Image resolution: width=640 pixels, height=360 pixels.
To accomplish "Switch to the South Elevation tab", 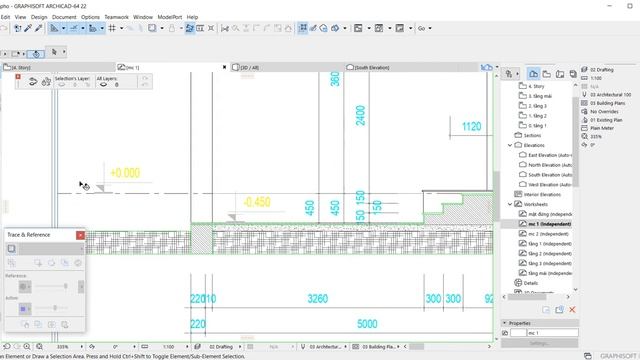I will pyautogui.click(x=411, y=67).
